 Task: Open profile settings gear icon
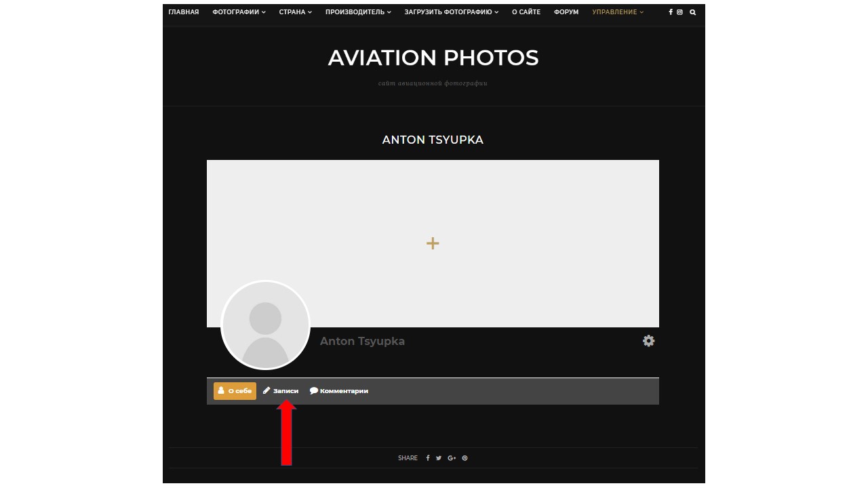[x=649, y=341]
